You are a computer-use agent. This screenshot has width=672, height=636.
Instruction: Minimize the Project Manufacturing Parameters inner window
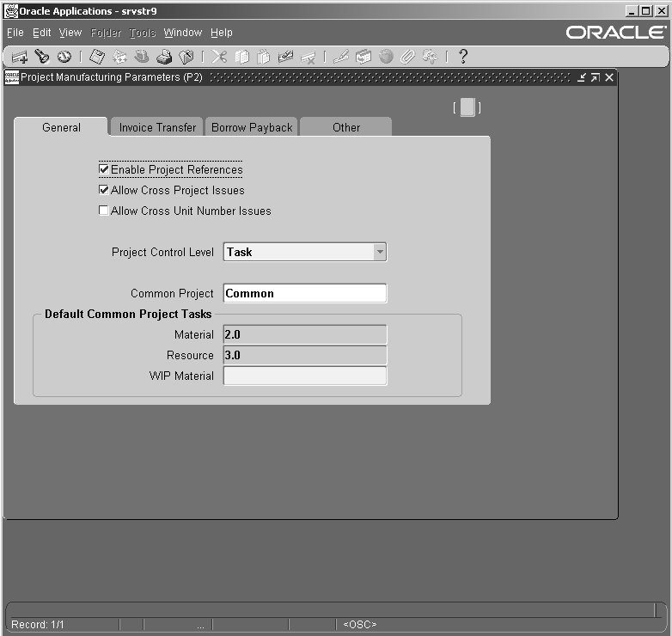pos(581,77)
